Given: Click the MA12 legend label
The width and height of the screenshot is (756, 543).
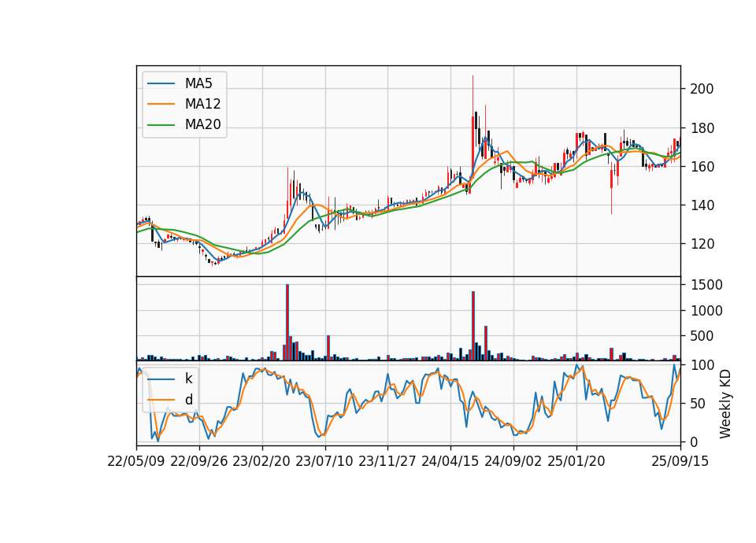Looking at the screenshot, I should click(x=202, y=104).
